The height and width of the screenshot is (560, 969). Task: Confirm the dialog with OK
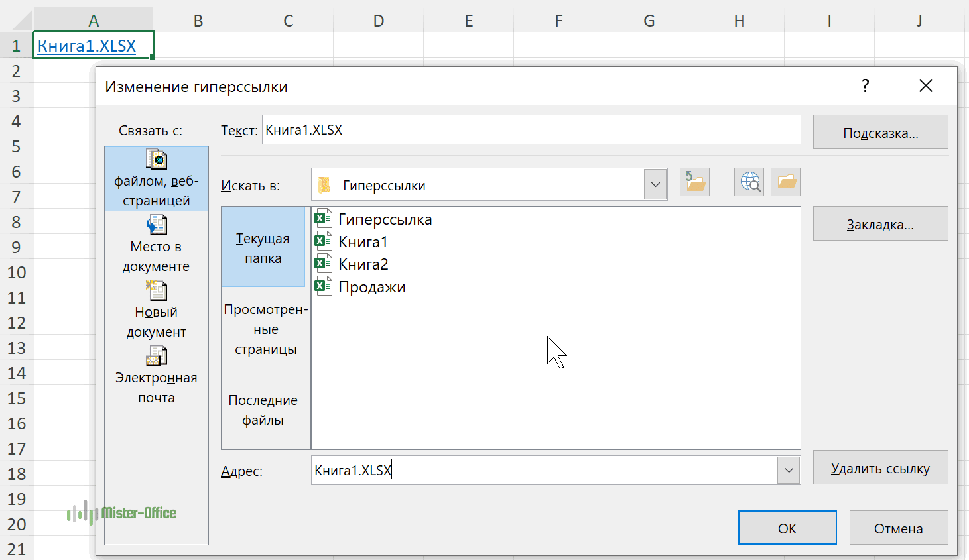click(x=787, y=528)
